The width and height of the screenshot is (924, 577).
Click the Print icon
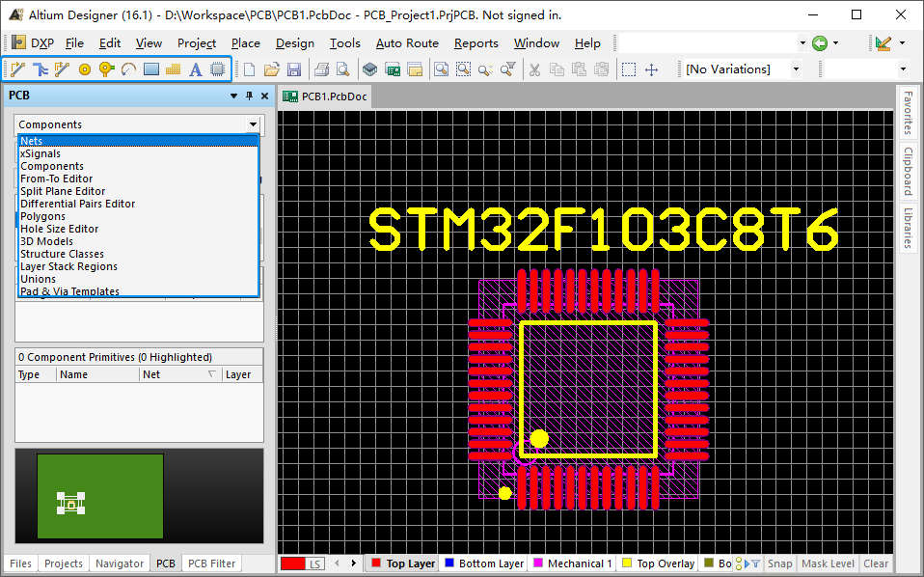321,69
